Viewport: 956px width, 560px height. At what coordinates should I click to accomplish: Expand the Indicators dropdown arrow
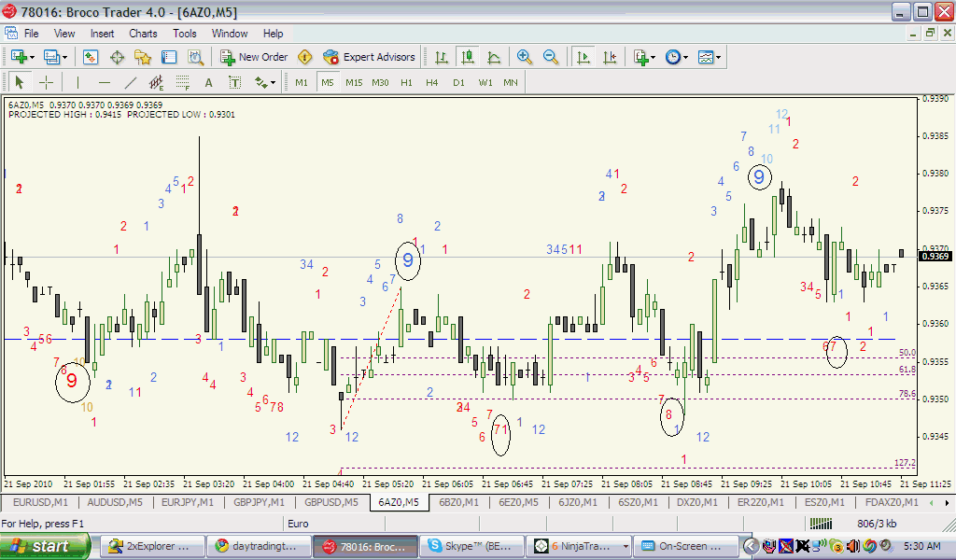(x=653, y=57)
